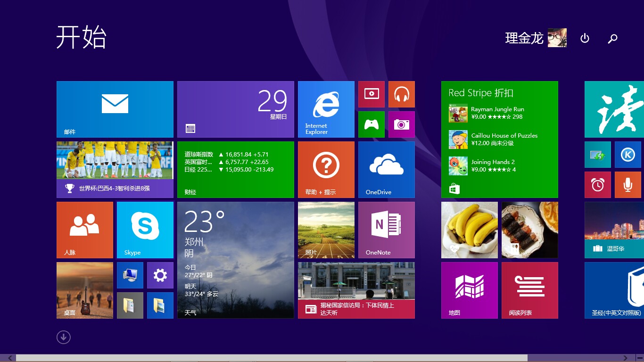Open the Documents folder tile

[x=130, y=305]
